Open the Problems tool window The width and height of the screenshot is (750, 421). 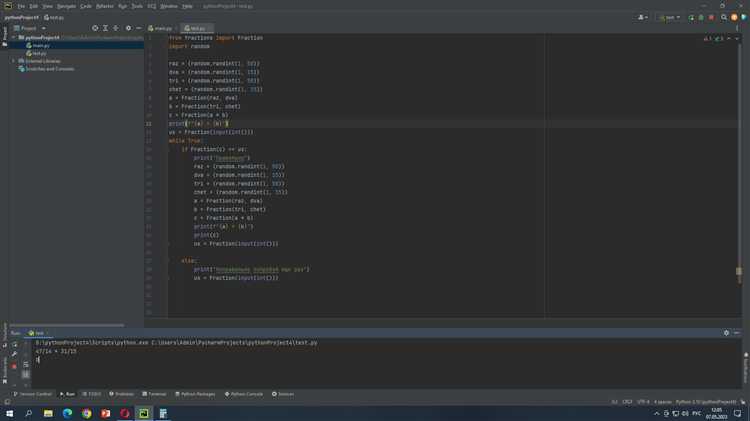click(121, 394)
